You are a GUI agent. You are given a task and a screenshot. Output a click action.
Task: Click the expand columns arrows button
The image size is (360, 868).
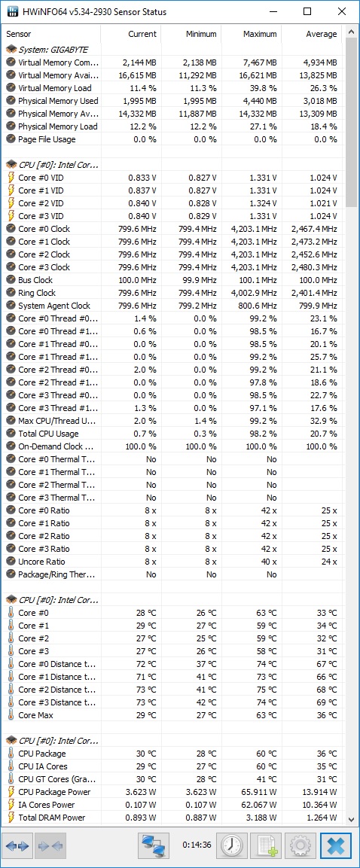pos(18,846)
